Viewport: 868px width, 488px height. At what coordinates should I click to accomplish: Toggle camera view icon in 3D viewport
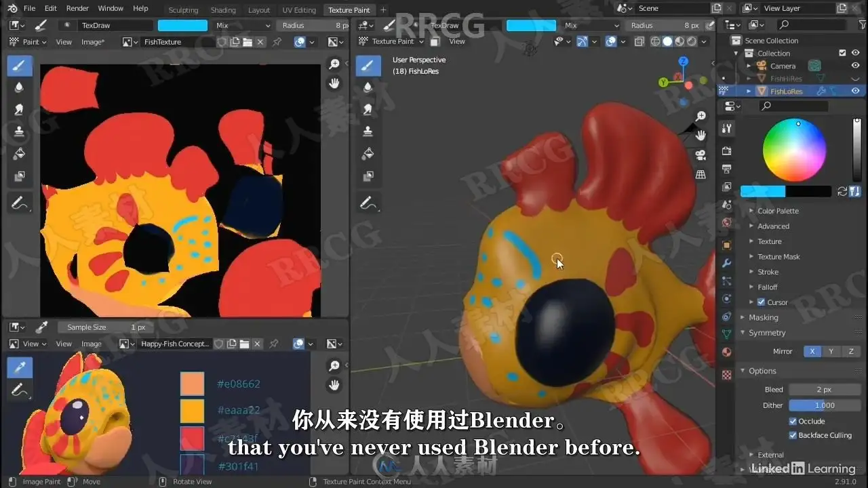701,155
